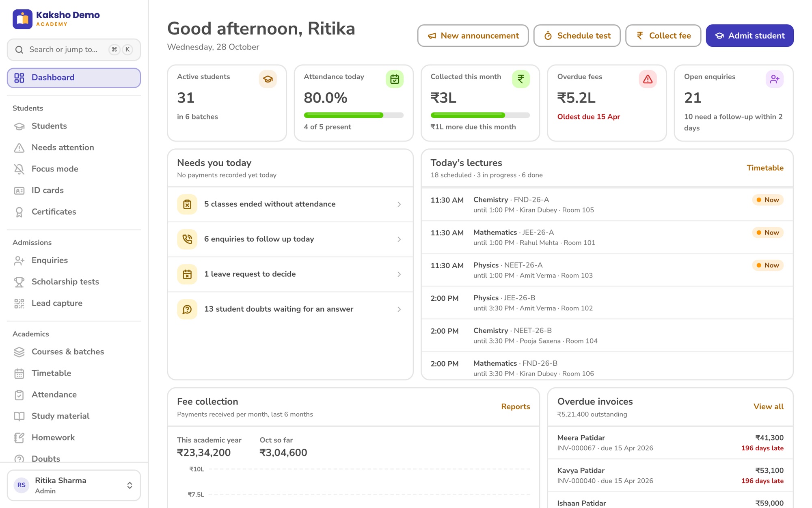Viewport: 812px width, 508px height.
Task: Open Dashboard in the sidebar
Action: [74, 78]
